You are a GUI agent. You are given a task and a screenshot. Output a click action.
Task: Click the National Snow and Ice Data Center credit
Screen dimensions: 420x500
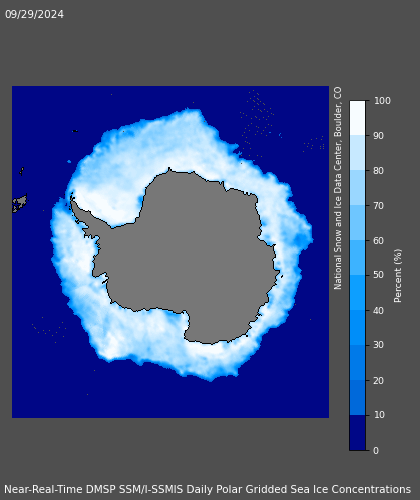pyautogui.click(x=338, y=188)
